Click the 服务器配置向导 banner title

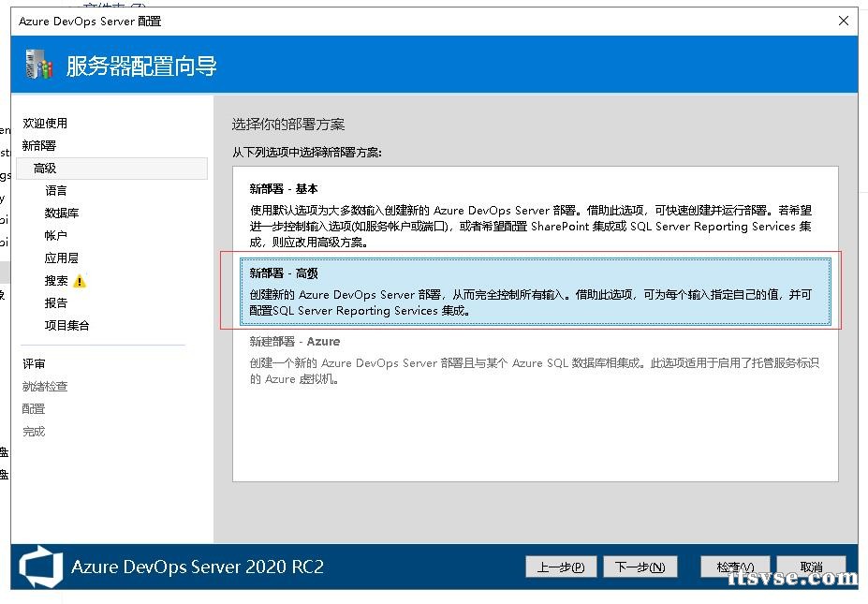click(141, 66)
